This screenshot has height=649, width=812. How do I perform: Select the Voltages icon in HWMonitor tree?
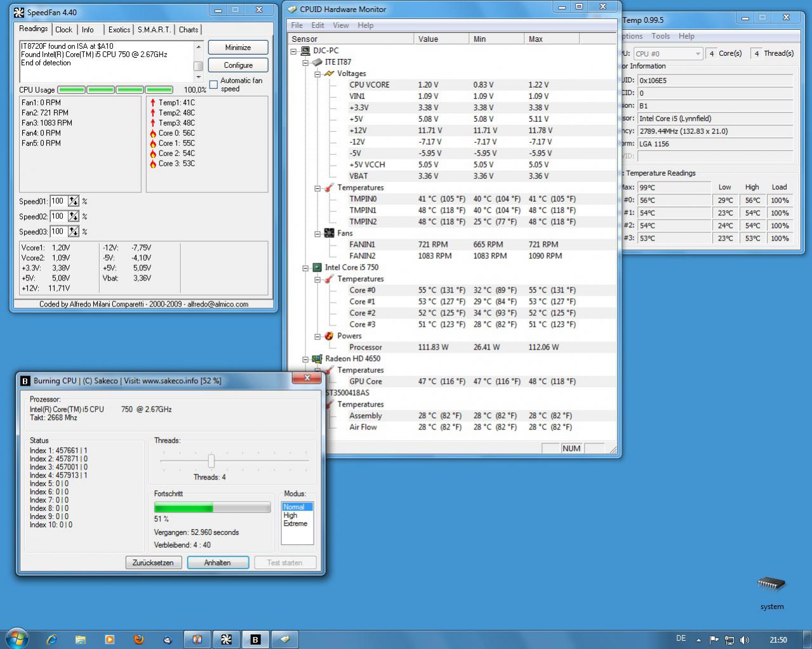point(329,74)
